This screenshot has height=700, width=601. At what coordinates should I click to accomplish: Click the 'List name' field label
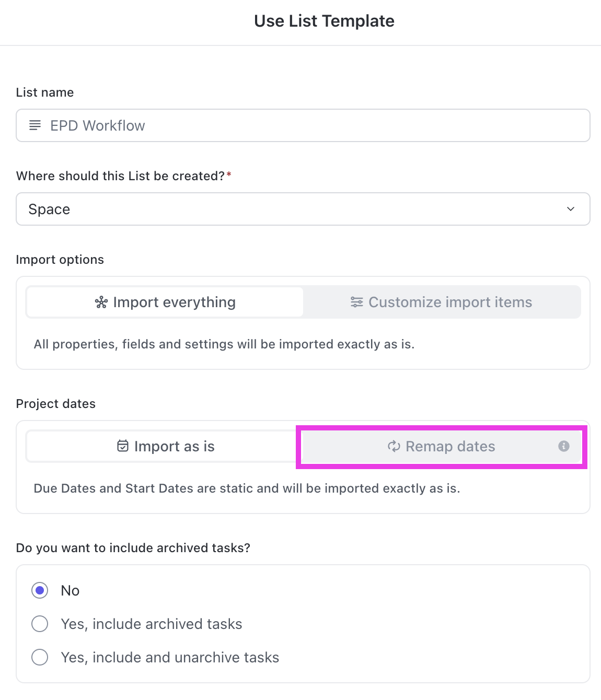pyautogui.click(x=45, y=92)
